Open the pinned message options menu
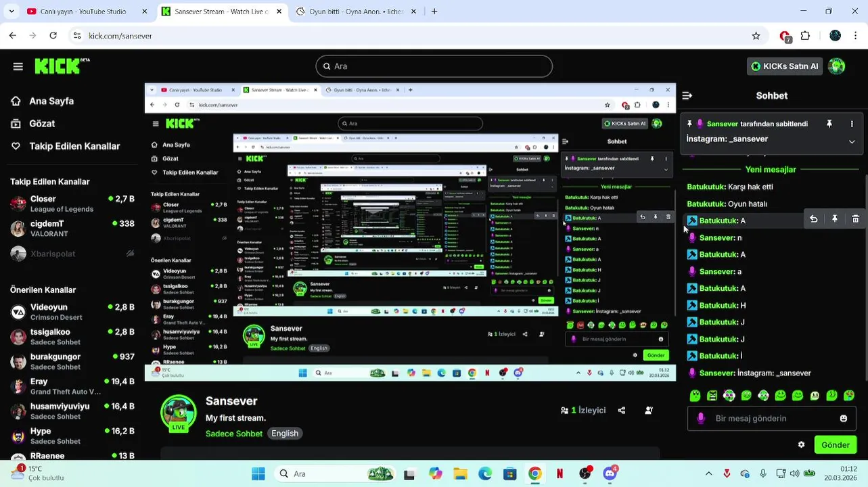This screenshot has width=868, height=487. pos(852,124)
